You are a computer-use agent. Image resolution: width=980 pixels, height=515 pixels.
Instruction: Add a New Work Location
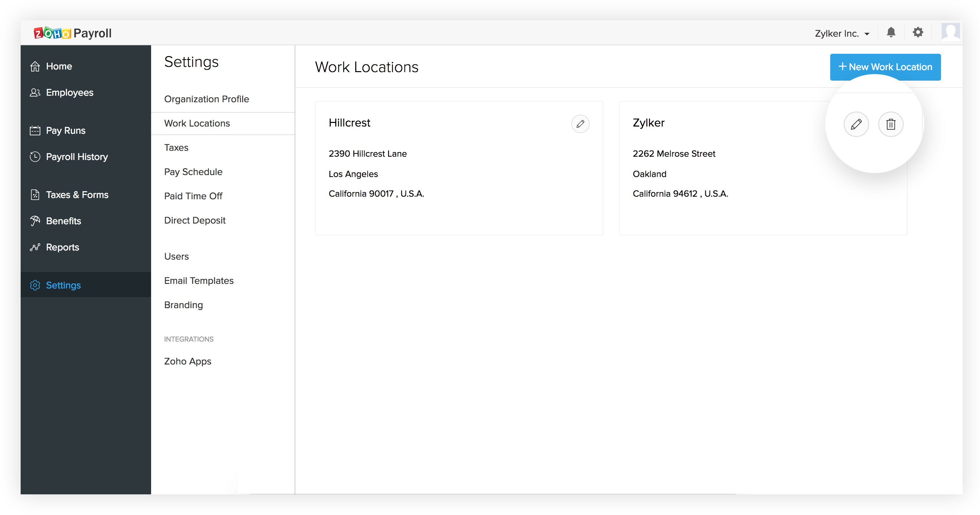click(885, 67)
